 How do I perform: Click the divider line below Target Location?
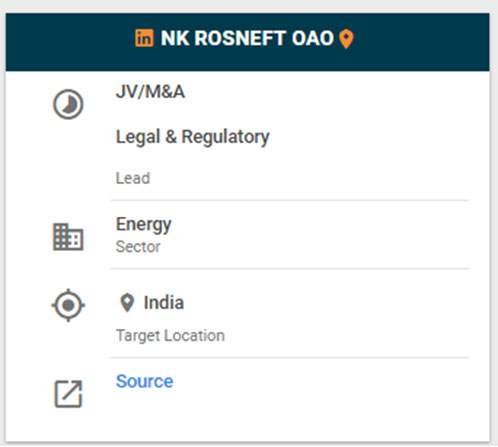coord(290,358)
